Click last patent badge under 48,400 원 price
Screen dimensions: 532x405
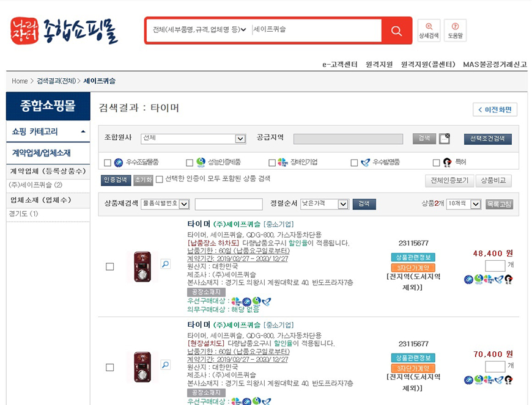[509, 280]
